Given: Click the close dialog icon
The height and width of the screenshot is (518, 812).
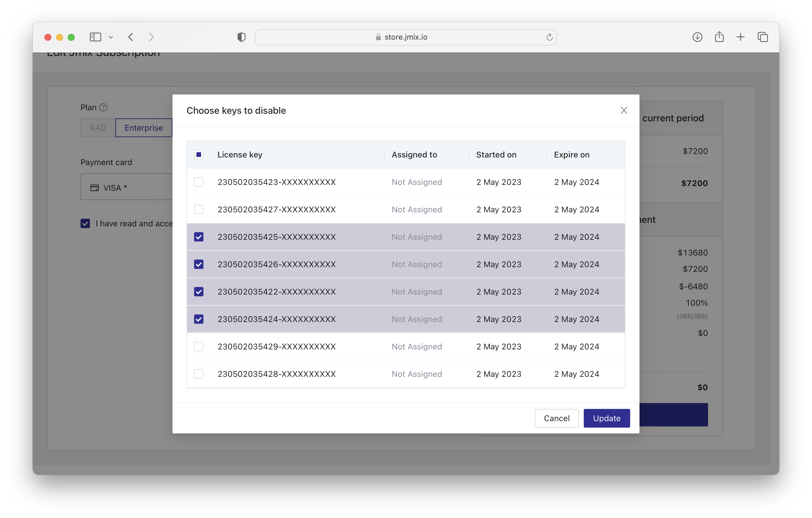Looking at the screenshot, I should [624, 110].
